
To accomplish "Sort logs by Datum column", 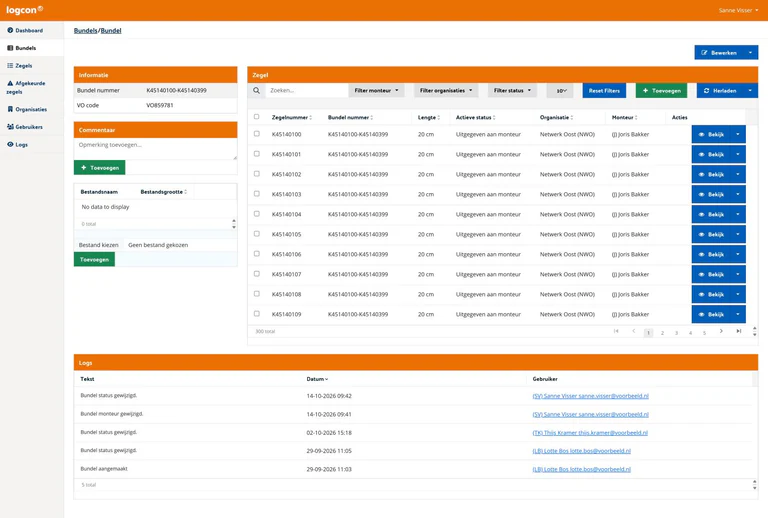I will click(x=317, y=379).
